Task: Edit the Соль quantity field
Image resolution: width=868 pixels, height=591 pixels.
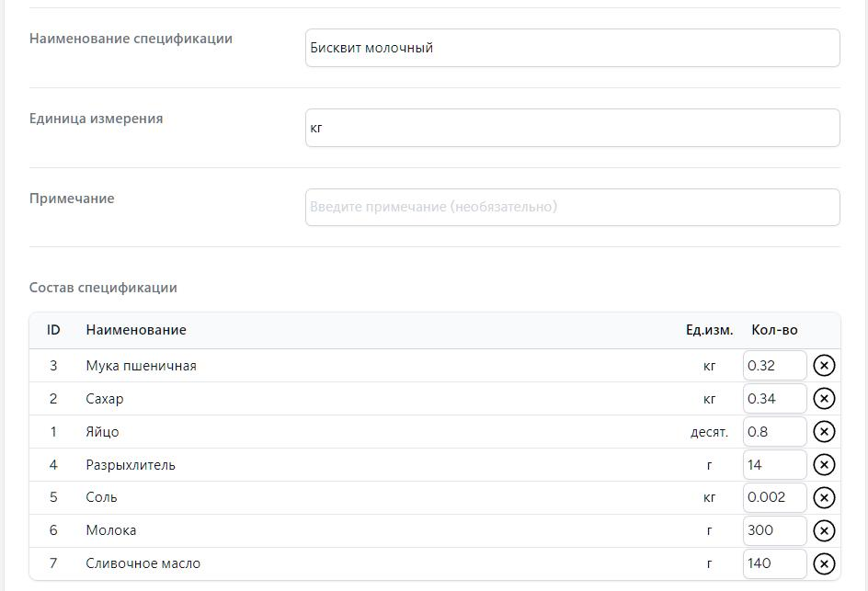Action: pyautogui.click(x=774, y=497)
